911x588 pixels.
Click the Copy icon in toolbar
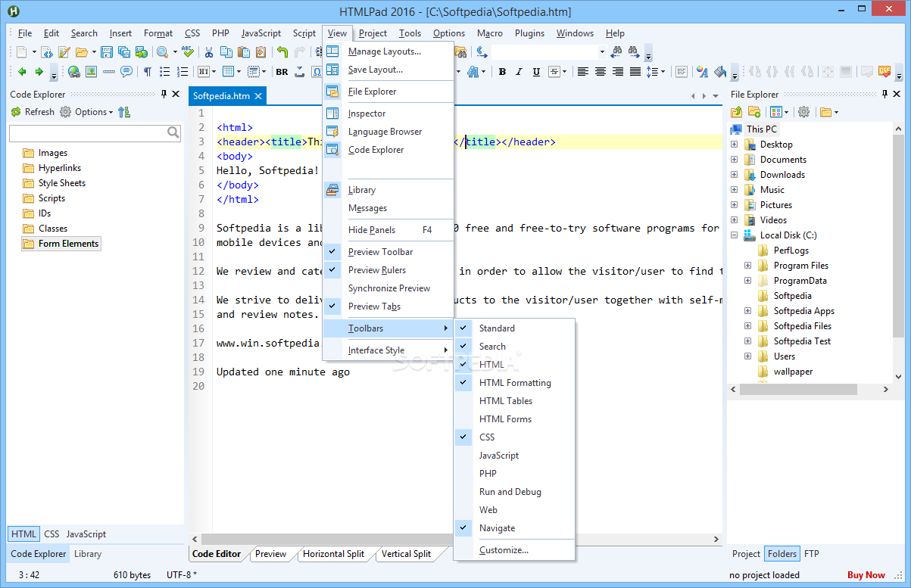[x=226, y=52]
